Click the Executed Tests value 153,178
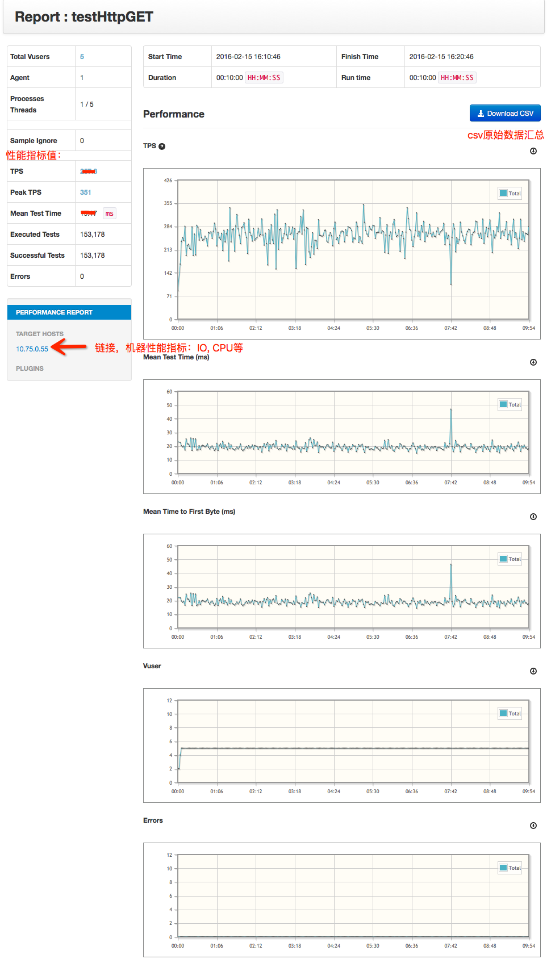 93,234
